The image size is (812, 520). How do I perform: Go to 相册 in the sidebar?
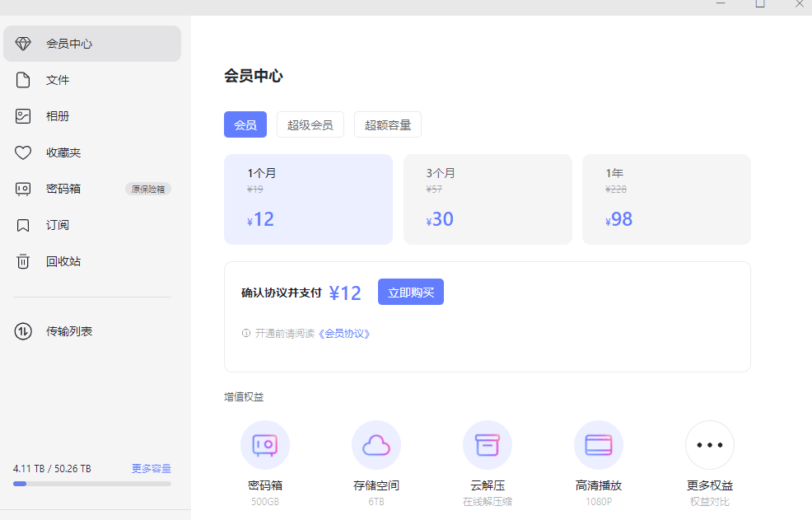(92, 116)
